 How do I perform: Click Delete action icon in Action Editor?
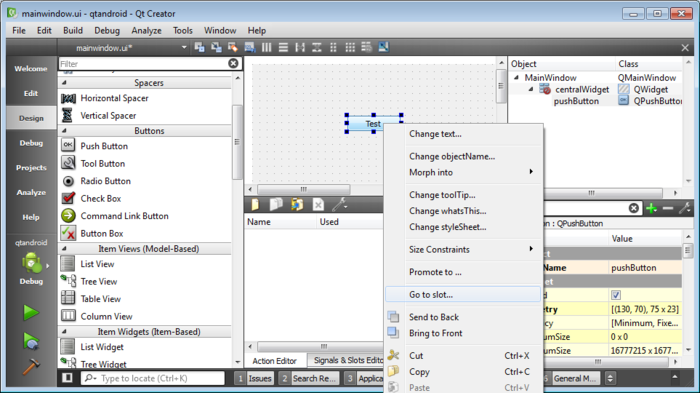pyautogui.click(x=318, y=205)
